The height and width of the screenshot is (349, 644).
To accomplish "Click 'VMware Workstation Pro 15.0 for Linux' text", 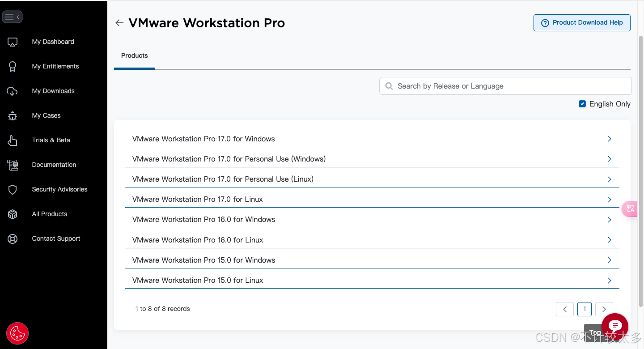I will 198,280.
